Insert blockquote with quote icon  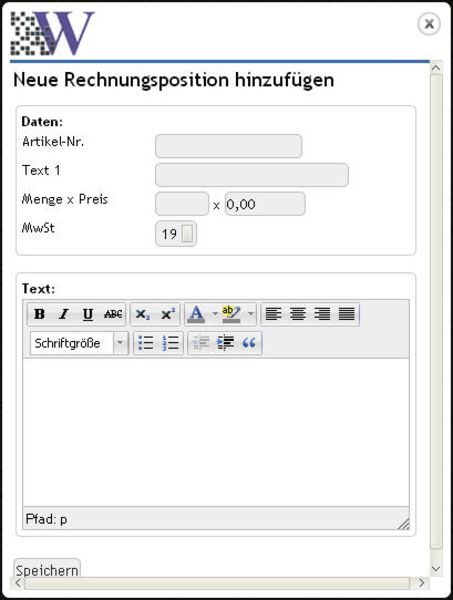[x=249, y=342]
